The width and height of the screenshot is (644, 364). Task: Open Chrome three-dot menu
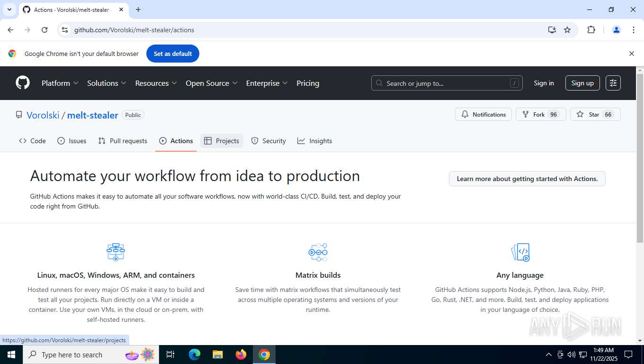634,30
